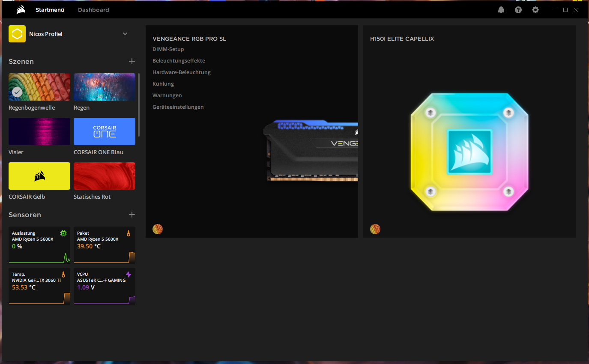Click the checkmark on Regenbogenwelle scene
This screenshot has width=589, height=364.
(x=17, y=92)
